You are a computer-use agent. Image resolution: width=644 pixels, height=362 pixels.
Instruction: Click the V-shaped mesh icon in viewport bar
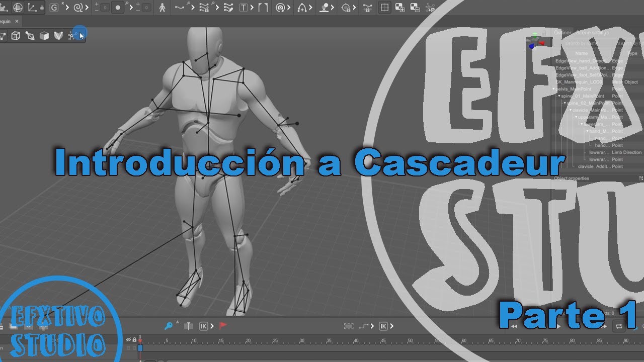click(58, 36)
